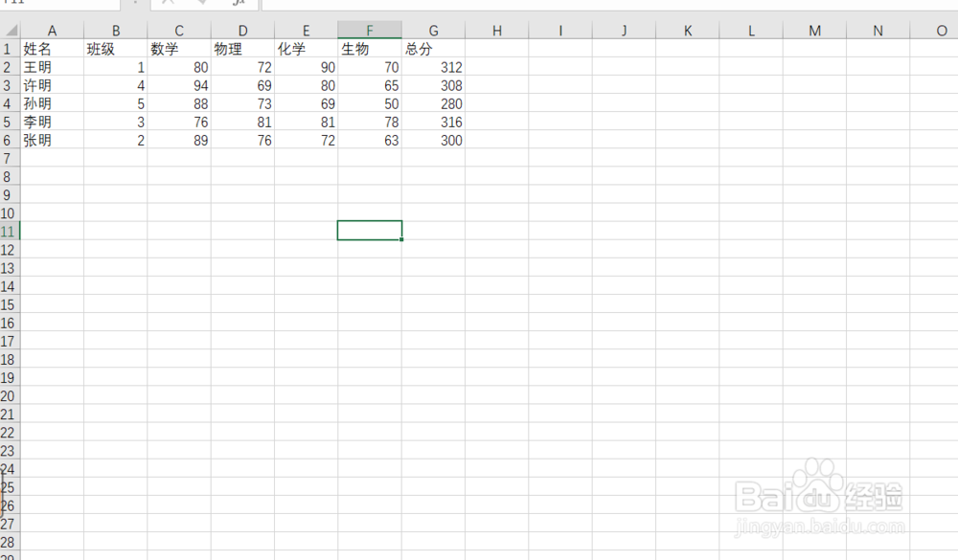This screenshot has height=560, width=958.
Task: Select column M header
Action: click(814, 30)
